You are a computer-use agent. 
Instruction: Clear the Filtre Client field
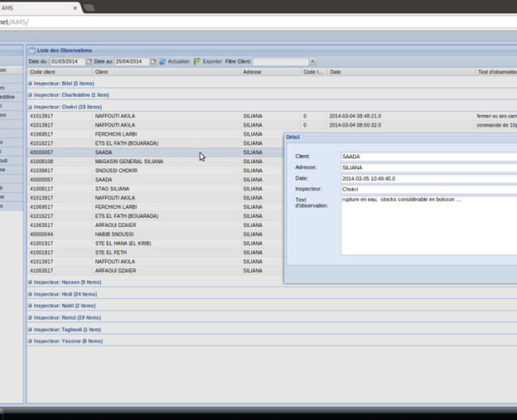tap(313, 61)
